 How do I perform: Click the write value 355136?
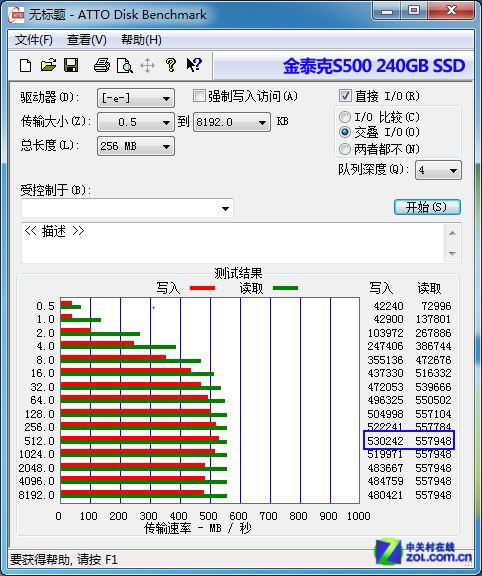coord(385,360)
